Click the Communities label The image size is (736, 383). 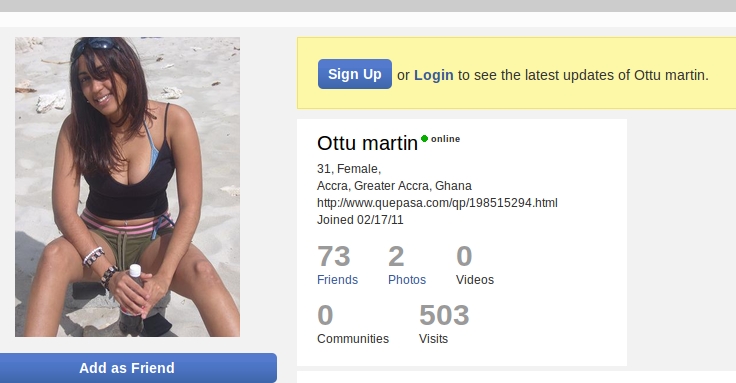pos(353,339)
